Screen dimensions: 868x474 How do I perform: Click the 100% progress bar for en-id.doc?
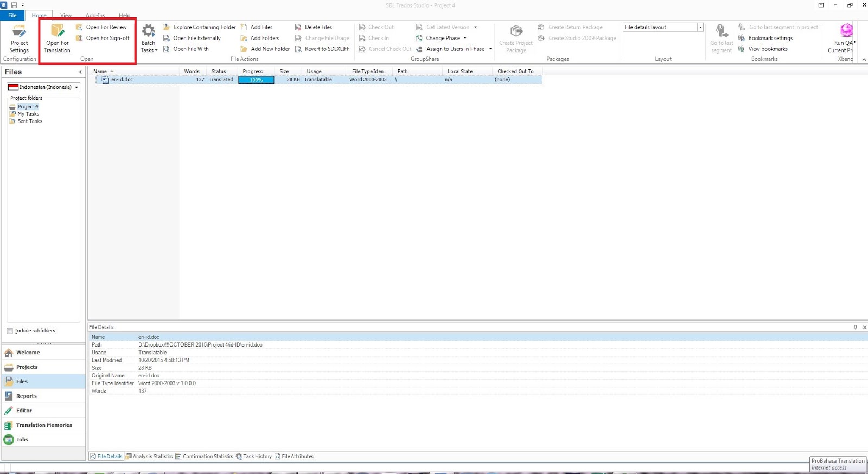(256, 80)
